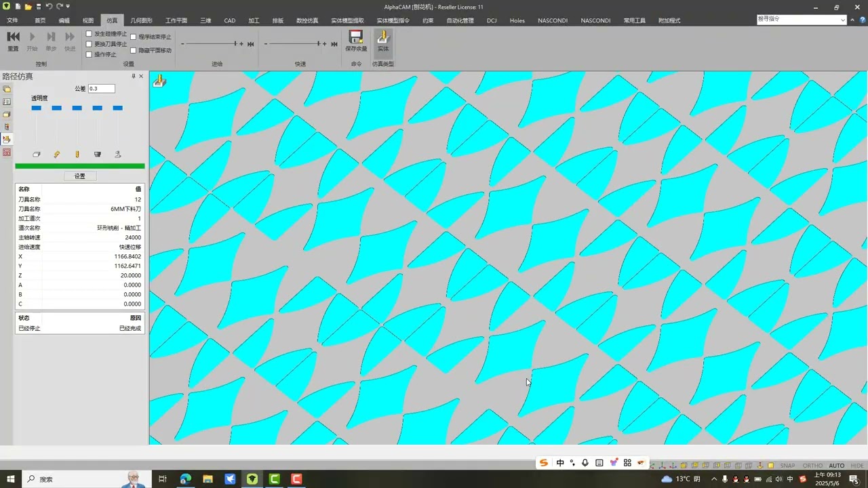This screenshot has height=488, width=868.
Task: Switch to the 加工 ribbon tab
Action: tap(254, 20)
